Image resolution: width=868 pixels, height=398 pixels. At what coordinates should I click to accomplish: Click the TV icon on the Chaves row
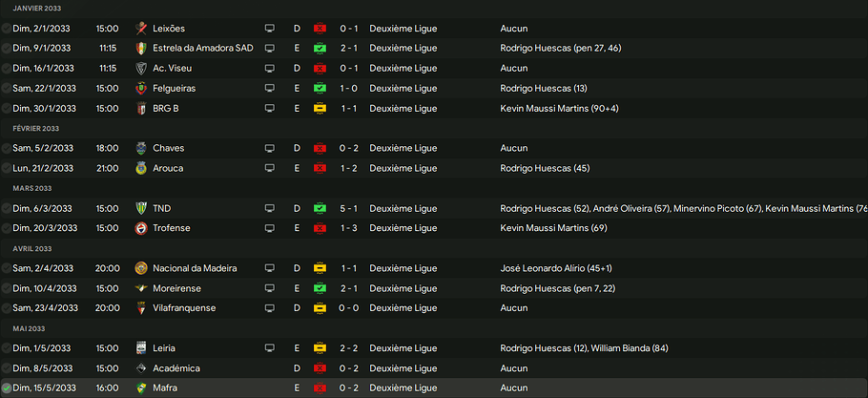point(270,149)
